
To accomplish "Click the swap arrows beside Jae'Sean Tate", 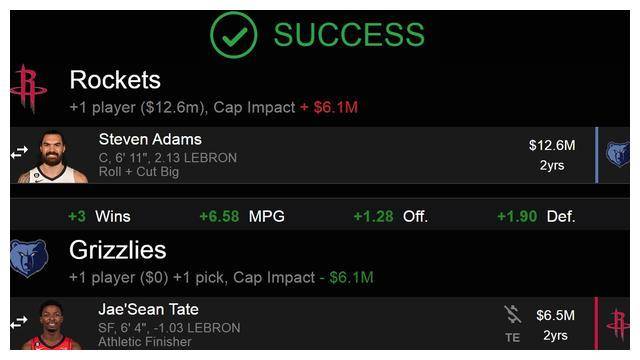I will [x=19, y=322].
